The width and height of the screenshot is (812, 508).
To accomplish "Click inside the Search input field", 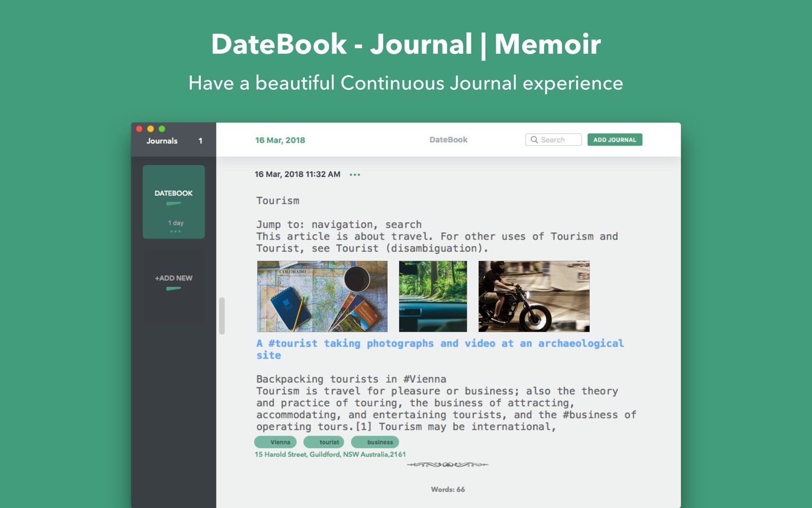I will [x=556, y=139].
